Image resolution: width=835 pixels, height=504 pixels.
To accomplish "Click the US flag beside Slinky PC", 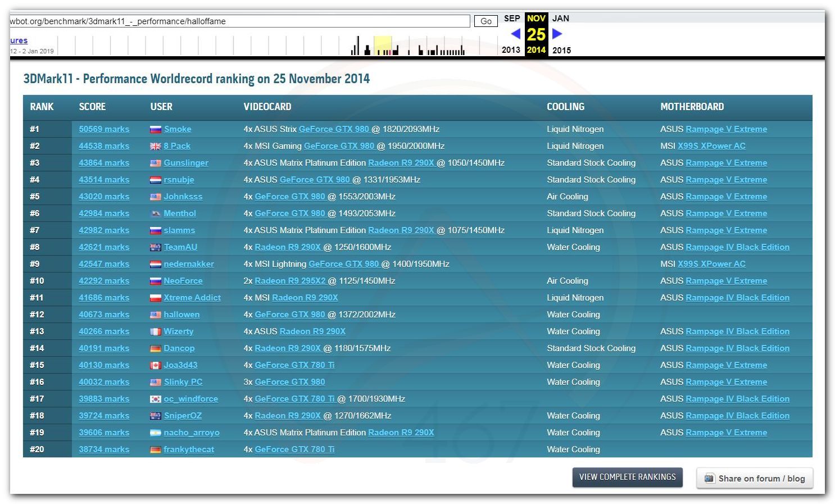I will click(156, 382).
